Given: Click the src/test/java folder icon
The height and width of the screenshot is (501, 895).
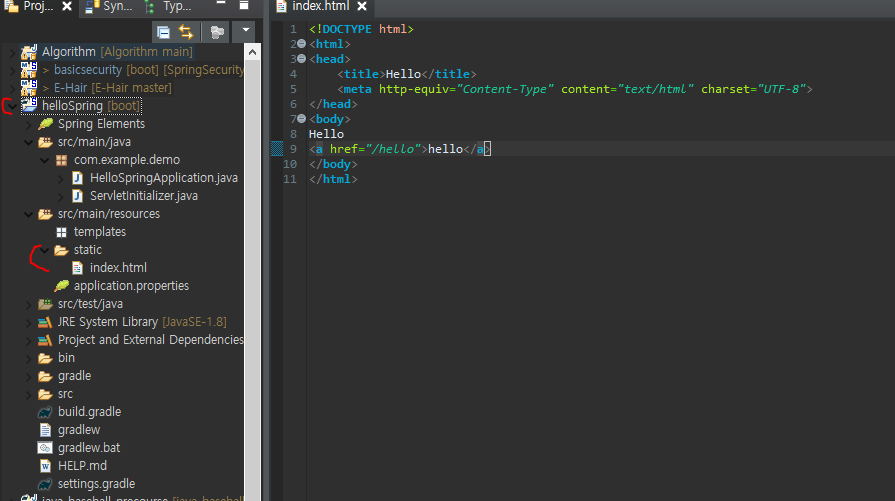Looking at the screenshot, I should coord(45,304).
